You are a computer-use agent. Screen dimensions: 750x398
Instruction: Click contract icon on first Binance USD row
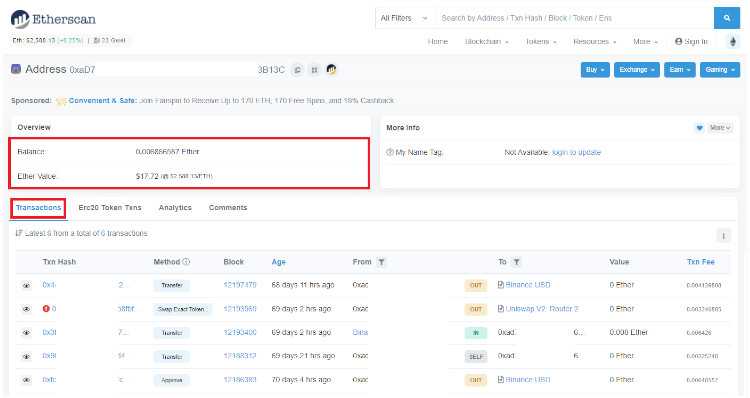coord(500,285)
